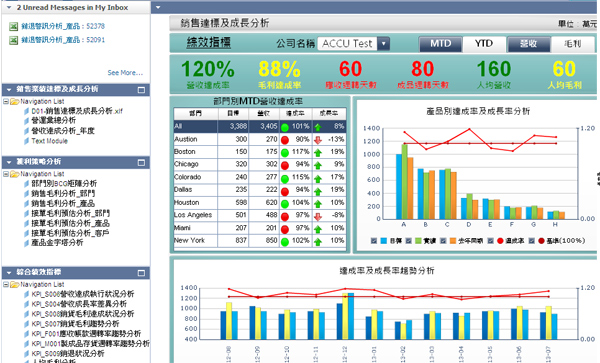Collapse the 2 Unread Messages in My Inbox section
The height and width of the screenshot is (363, 600).
tap(9, 7)
